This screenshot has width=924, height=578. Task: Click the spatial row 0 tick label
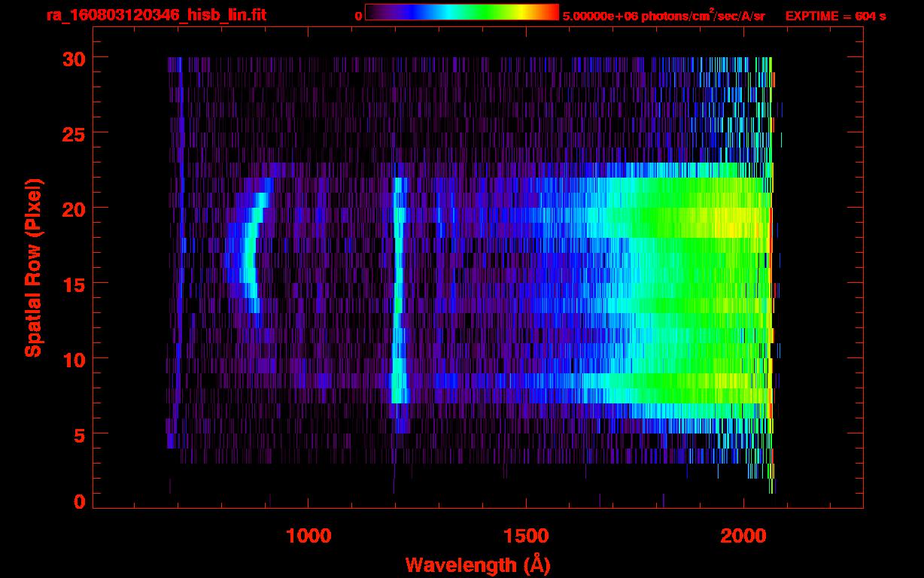(x=78, y=501)
